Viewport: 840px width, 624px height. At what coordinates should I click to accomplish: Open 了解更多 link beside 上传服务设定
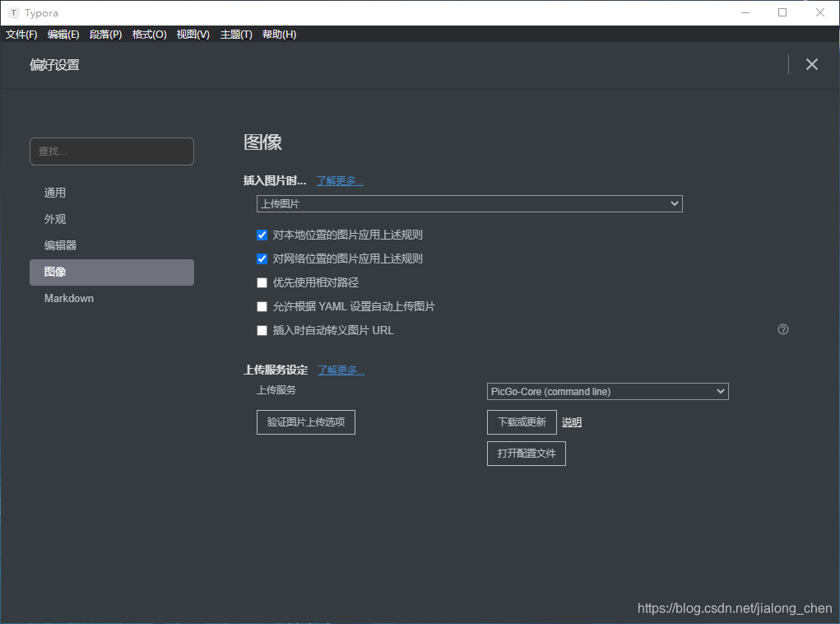click(341, 370)
